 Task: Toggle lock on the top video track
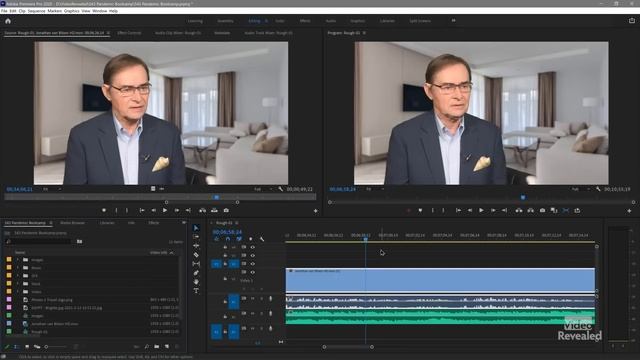[225, 247]
